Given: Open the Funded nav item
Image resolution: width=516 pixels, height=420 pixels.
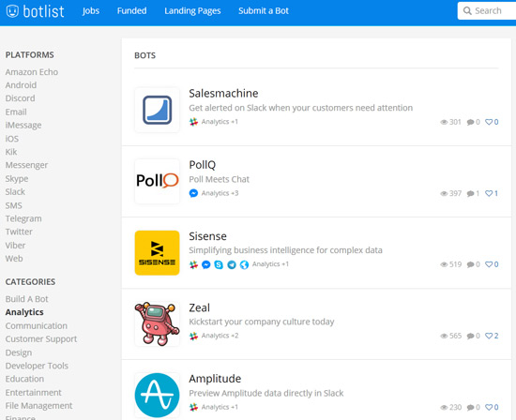Looking at the screenshot, I should click(132, 11).
